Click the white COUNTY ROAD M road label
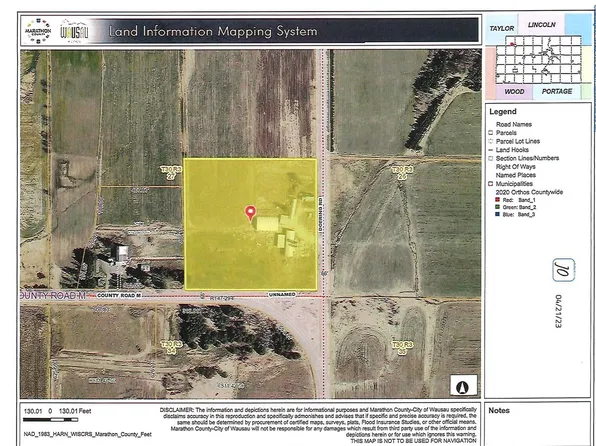Screen dimensions: 596x446 119,295
